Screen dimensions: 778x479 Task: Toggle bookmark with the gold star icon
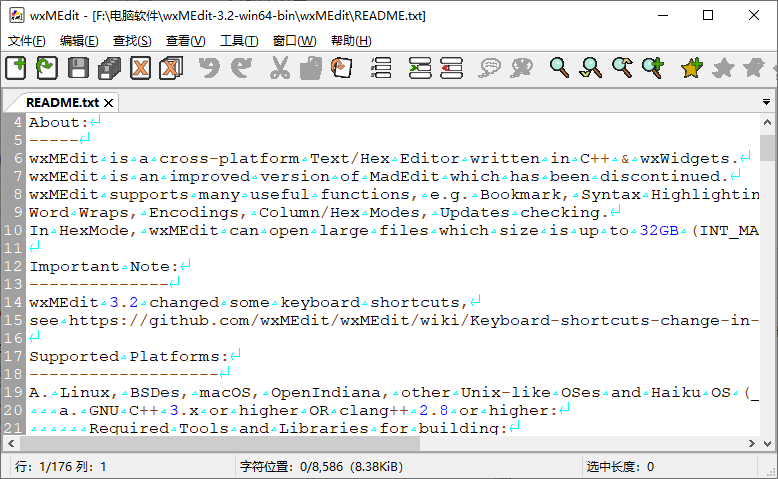692,68
